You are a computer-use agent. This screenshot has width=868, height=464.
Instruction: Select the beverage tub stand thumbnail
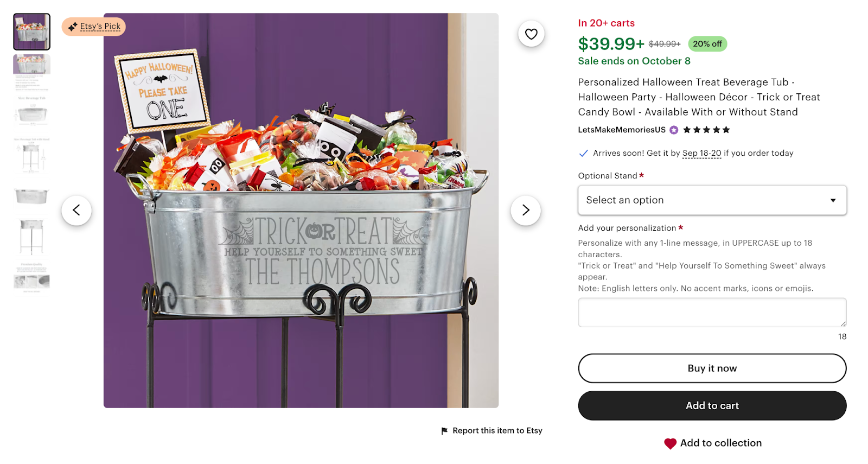tap(31, 237)
